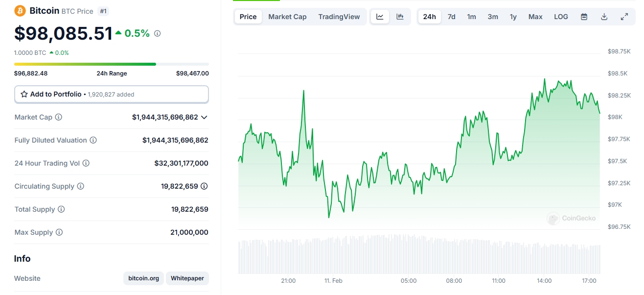Image resolution: width=644 pixels, height=295 pixels.
Task: Open the Circulating Supply label info icon
Action: point(81,186)
